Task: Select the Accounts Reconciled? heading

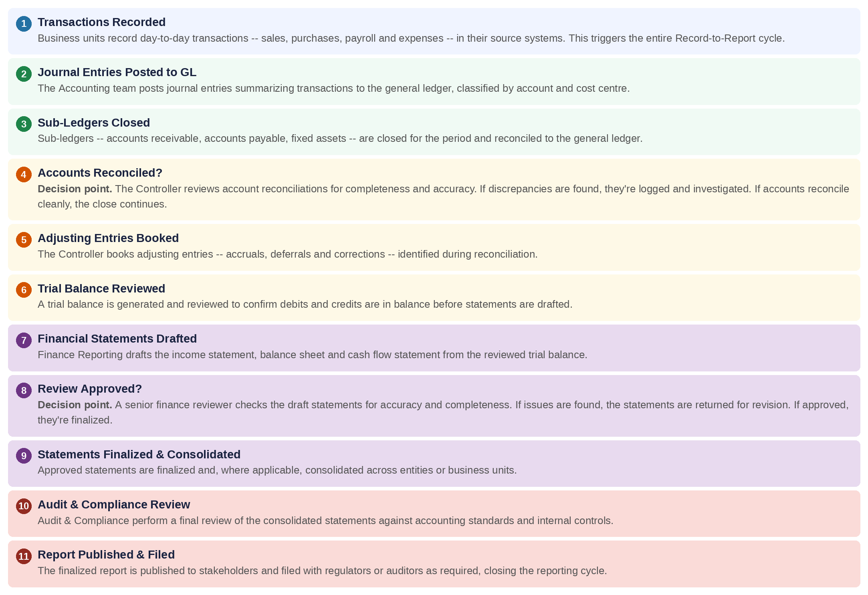Action: [x=100, y=173]
